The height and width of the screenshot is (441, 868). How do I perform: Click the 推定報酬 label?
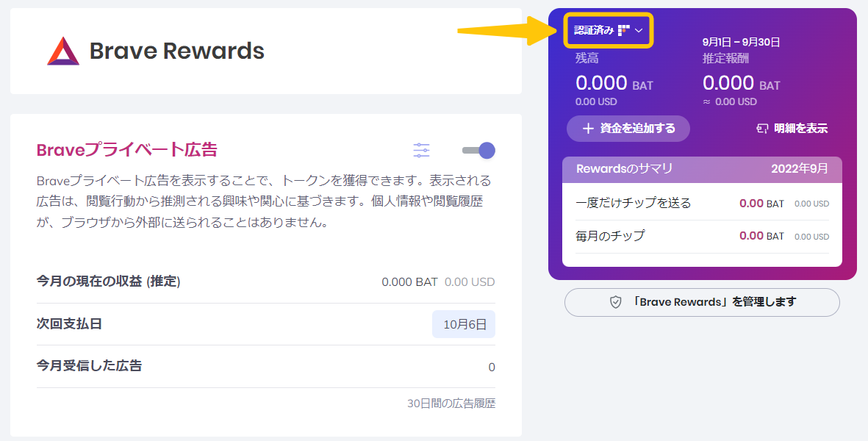click(725, 58)
